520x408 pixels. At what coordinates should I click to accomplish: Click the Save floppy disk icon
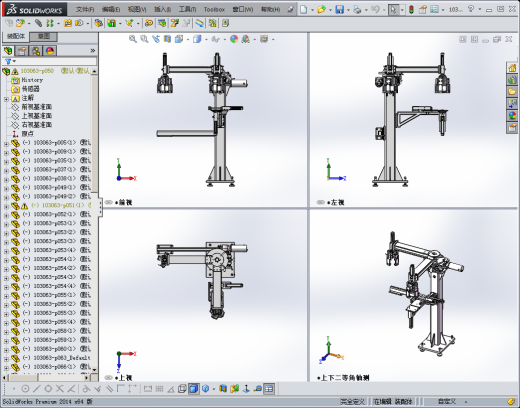(339, 10)
